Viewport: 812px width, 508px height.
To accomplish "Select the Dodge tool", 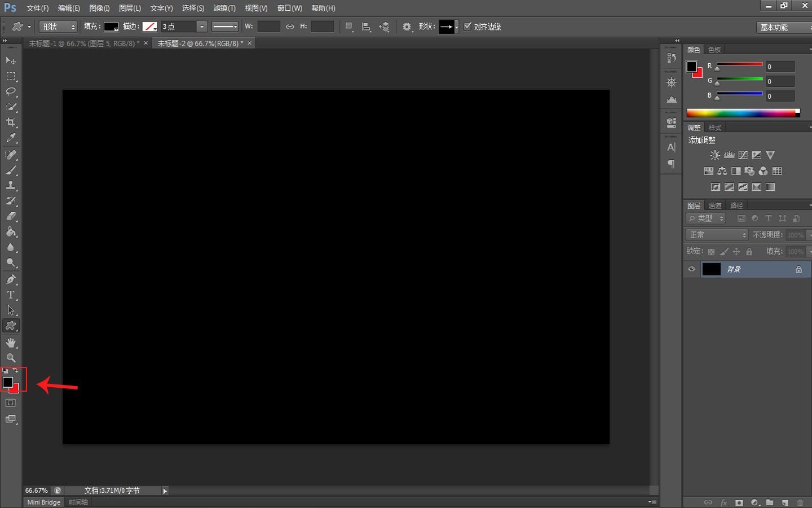I will [11, 263].
